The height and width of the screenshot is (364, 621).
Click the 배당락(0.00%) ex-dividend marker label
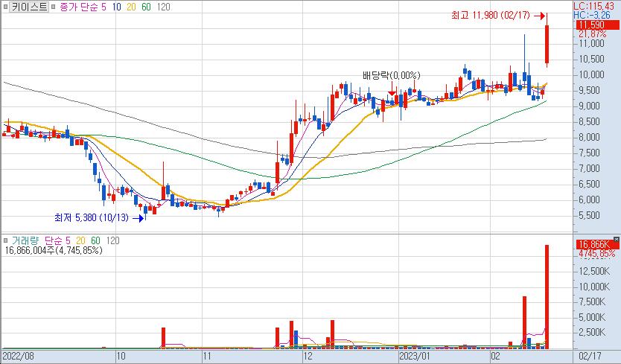392,75
